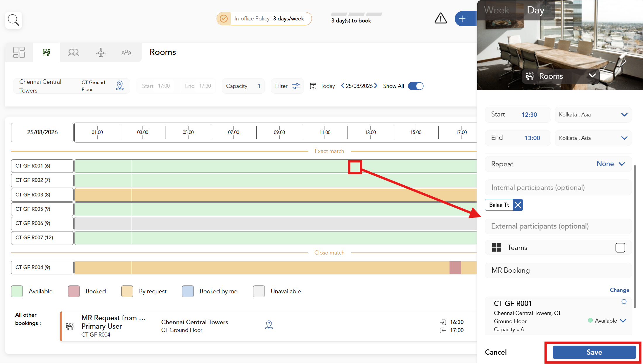Edit the MR Booking title field
This screenshot has width=643, height=364.
pos(558,270)
